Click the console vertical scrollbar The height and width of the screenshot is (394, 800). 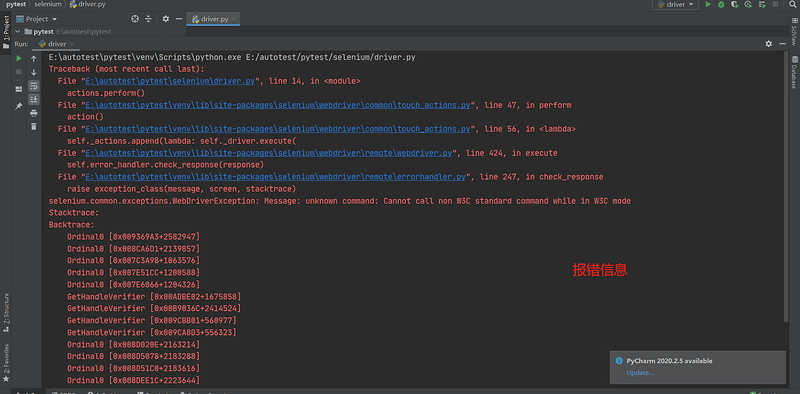[x=786, y=187]
